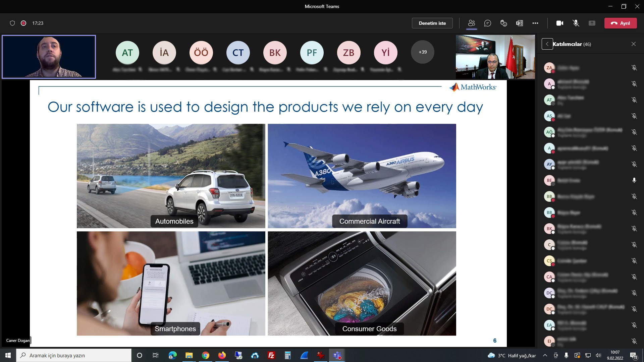Click the active microphone of BE participant
The image size is (644, 362).
[x=634, y=180]
